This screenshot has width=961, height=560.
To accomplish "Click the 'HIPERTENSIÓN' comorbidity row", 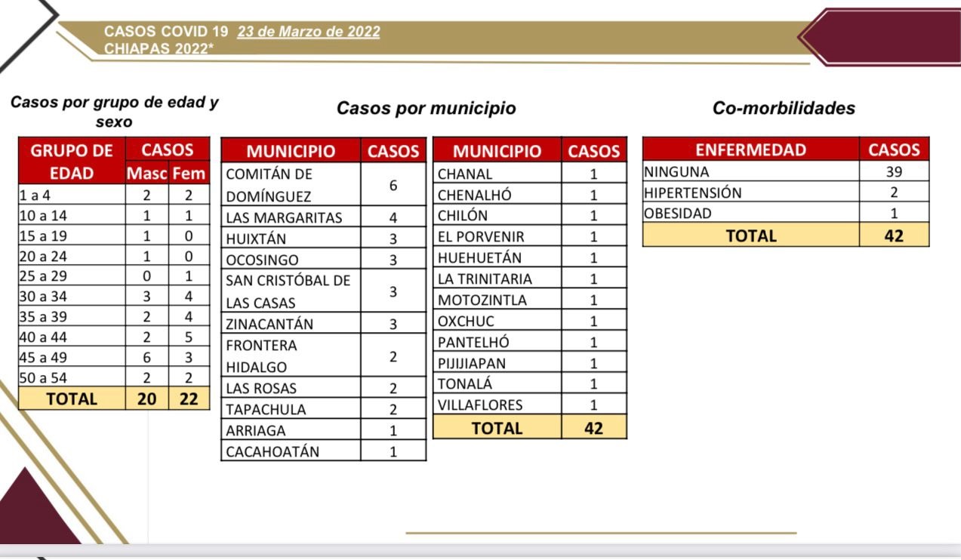I will [x=786, y=192].
